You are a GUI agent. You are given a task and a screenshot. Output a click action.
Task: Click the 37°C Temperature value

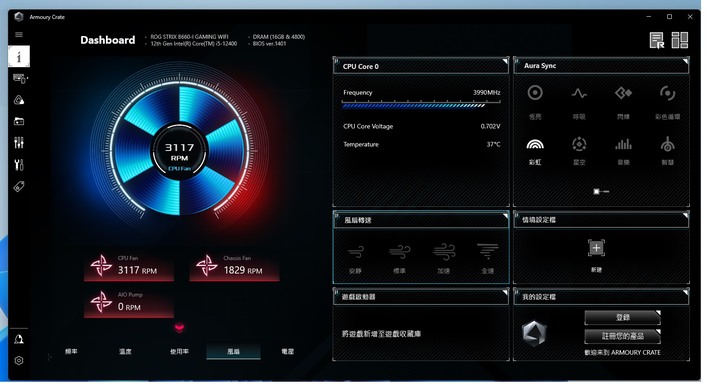494,144
